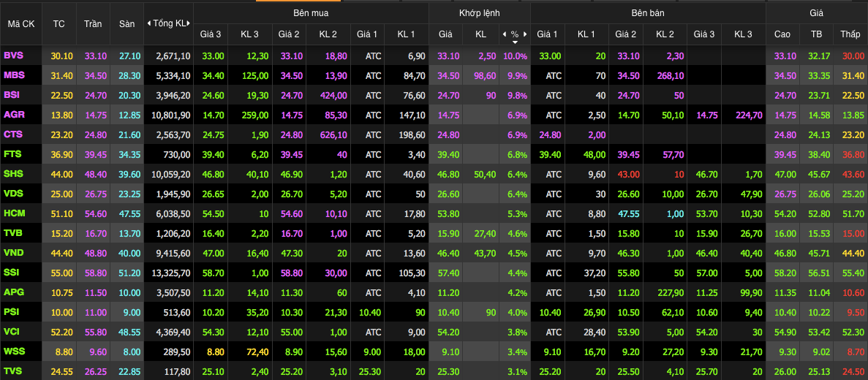Viewport: 868px width, 380px height.
Task: Select the Bên bán header group
Action: point(648,14)
